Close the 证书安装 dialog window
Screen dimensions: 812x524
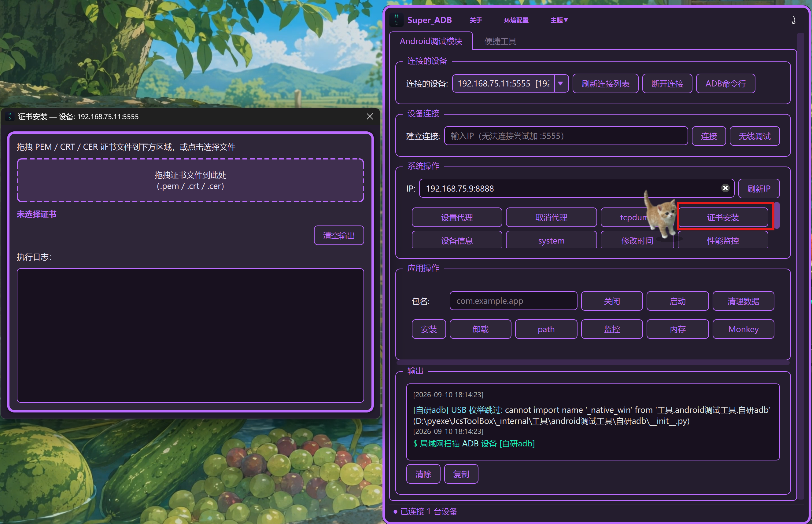pos(370,117)
